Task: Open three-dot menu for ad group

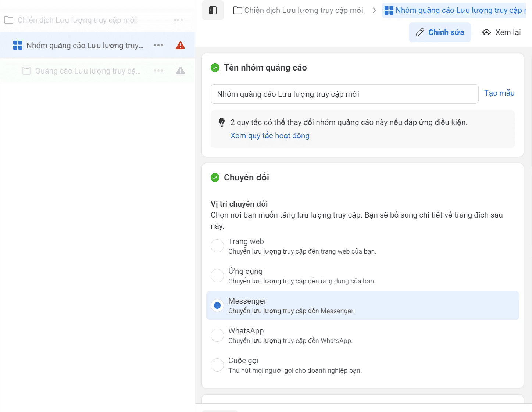Action: (x=158, y=45)
